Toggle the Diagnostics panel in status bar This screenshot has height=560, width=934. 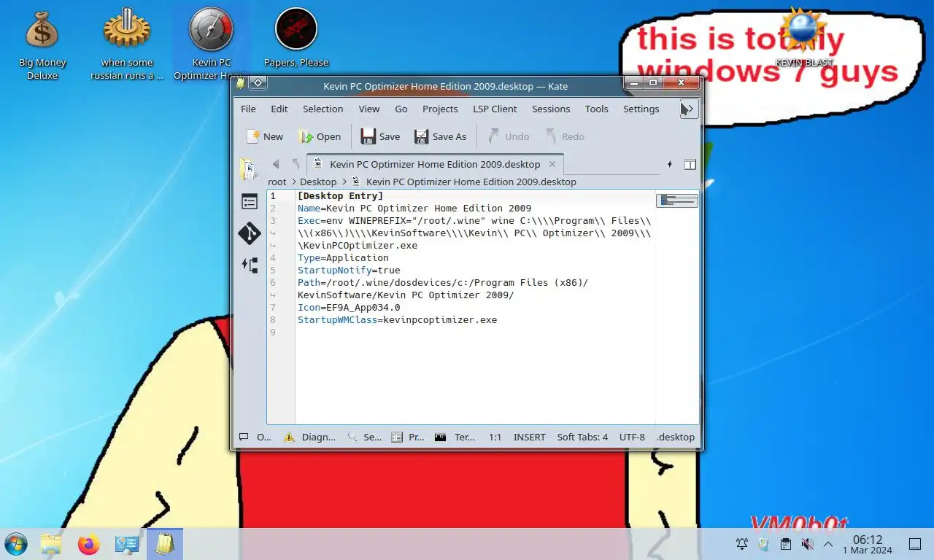(x=309, y=437)
